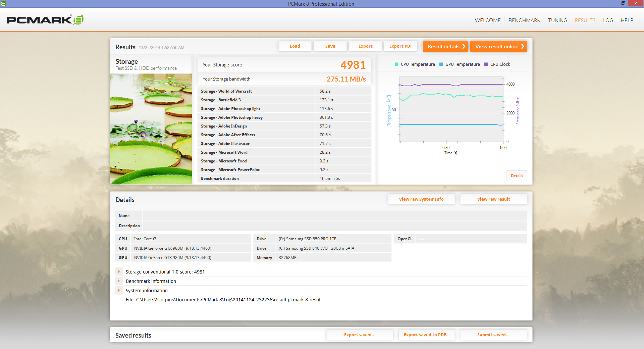Click CPU Temperature legend color square

396,64
